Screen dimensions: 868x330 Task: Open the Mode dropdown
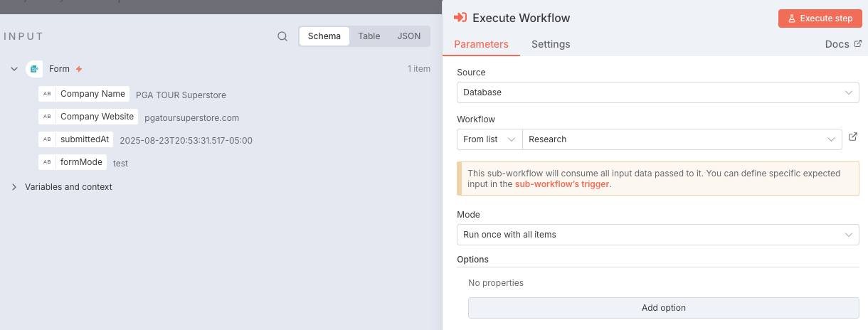[657, 235]
